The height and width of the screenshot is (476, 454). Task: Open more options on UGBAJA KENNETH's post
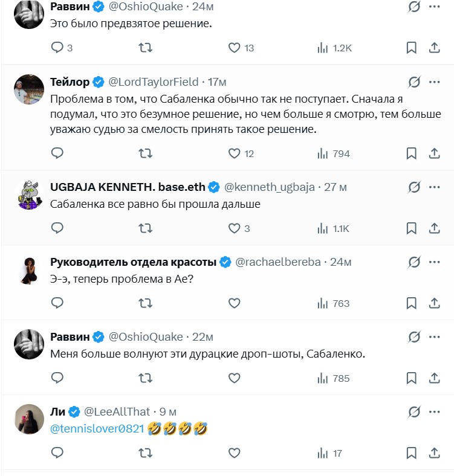(434, 187)
